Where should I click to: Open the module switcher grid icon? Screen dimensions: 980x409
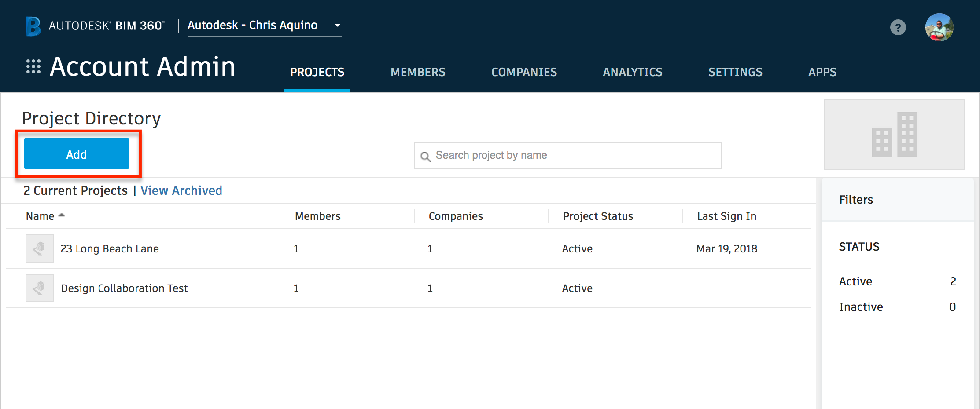pos(33,66)
